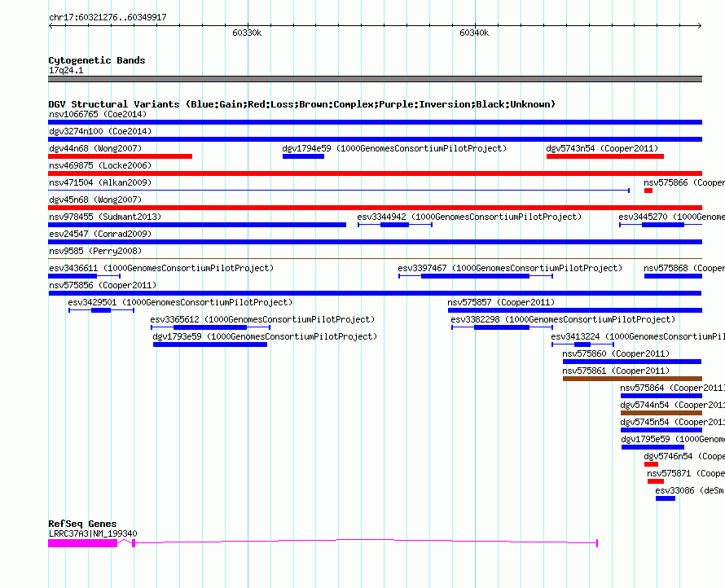725x588 pixels.
Task: Click the LRRC37A3|NM_199340 gene label
Action: click(93, 533)
